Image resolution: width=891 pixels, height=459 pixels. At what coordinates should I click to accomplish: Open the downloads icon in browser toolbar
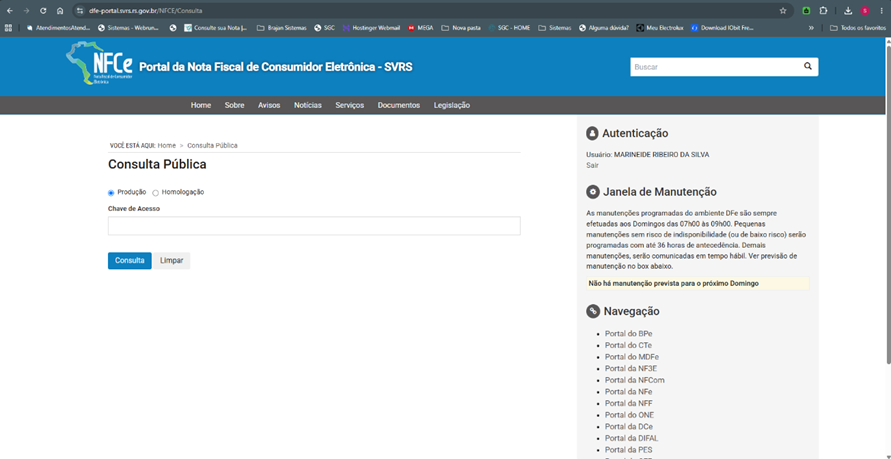848,11
